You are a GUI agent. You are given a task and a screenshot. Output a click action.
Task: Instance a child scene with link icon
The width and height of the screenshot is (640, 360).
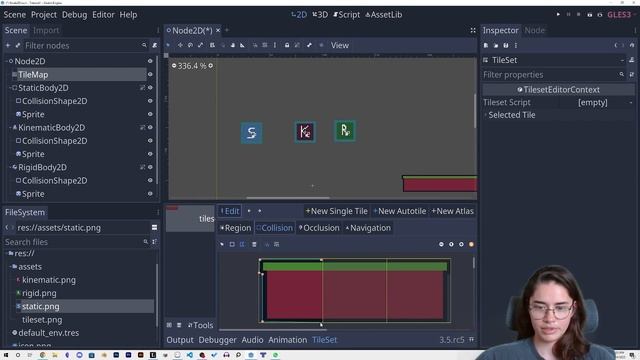[x=18, y=45]
